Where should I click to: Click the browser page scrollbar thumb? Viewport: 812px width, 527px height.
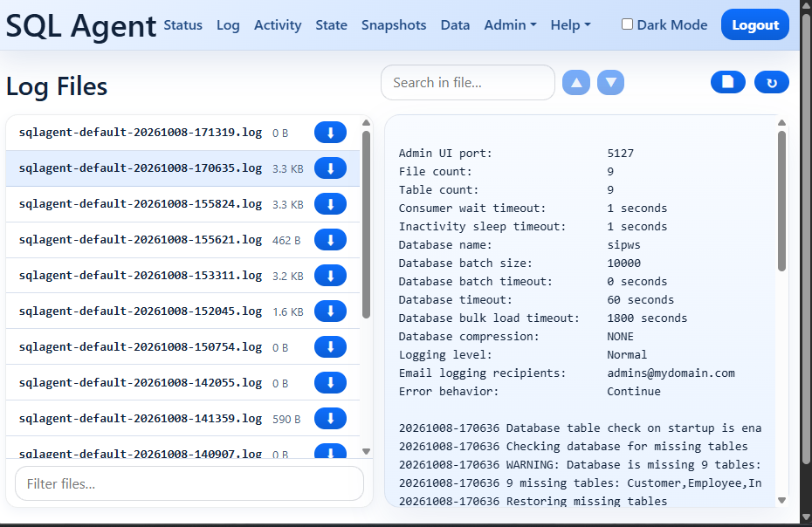pyautogui.click(x=806, y=238)
